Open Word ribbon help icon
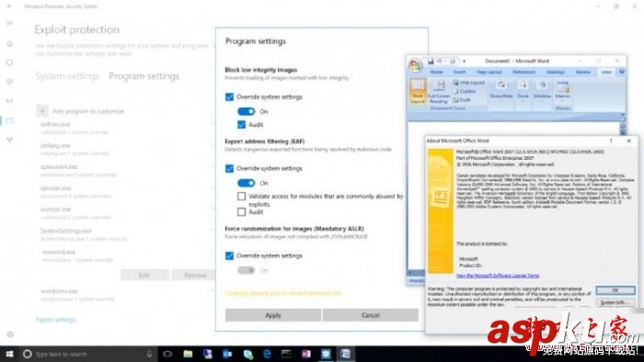 tap(622, 72)
